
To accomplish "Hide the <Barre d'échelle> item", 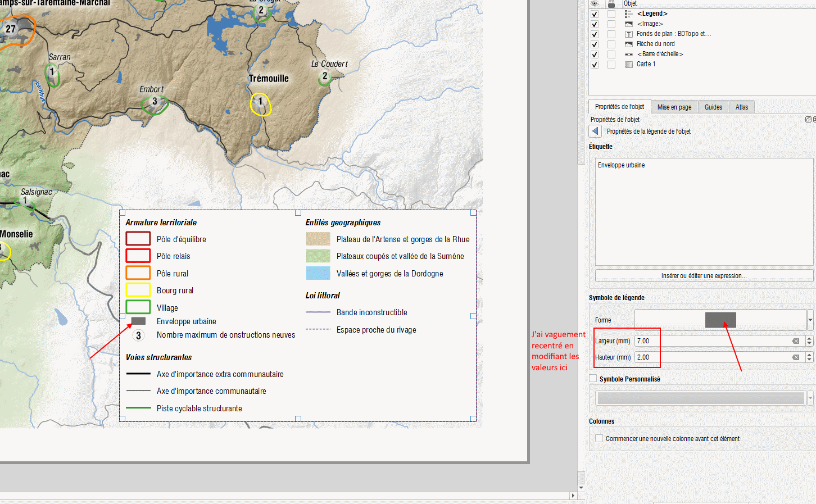I will 595,55.
